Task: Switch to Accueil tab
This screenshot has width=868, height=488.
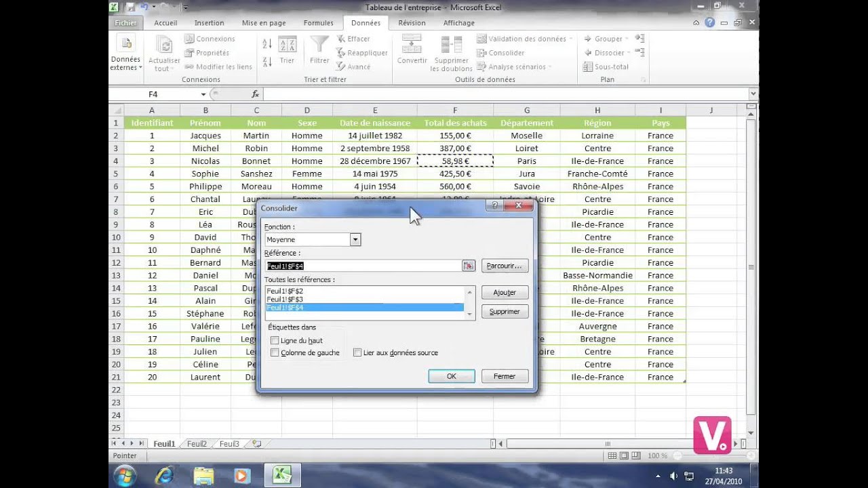Action: click(x=165, y=22)
